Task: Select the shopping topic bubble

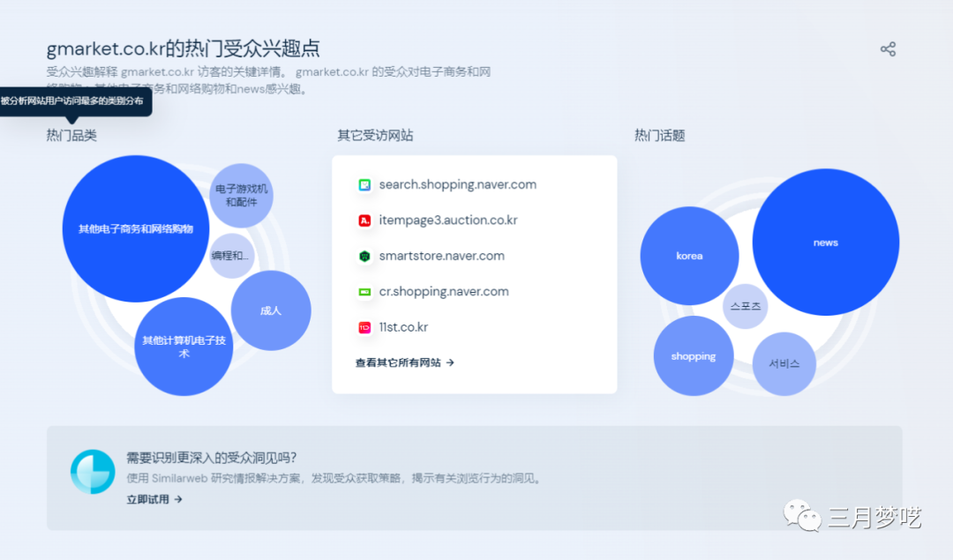Action: (x=694, y=356)
